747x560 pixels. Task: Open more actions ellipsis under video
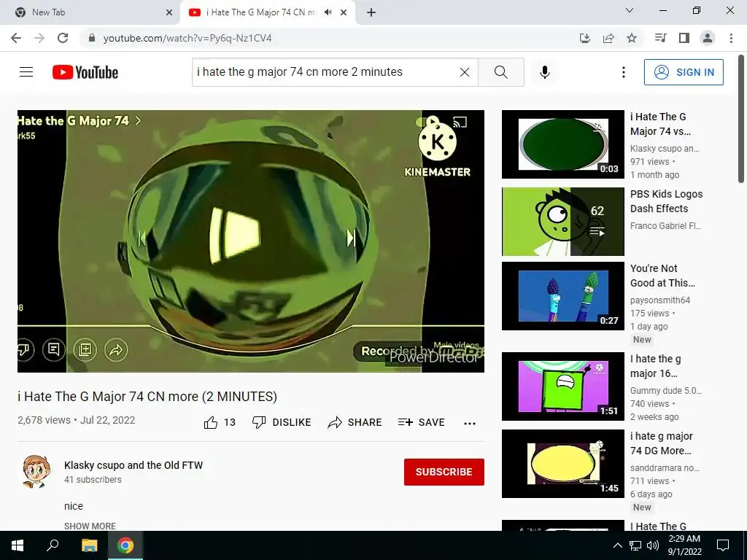coord(470,424)
